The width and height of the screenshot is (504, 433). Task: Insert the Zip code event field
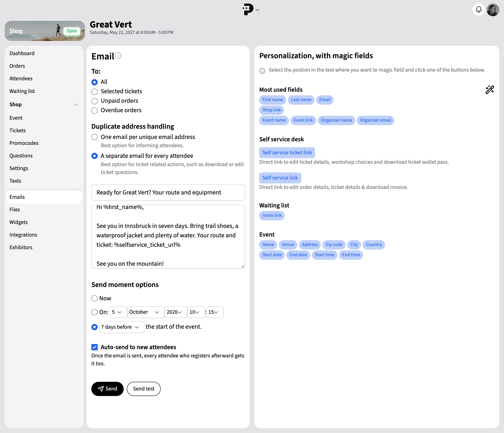[334, 245]
